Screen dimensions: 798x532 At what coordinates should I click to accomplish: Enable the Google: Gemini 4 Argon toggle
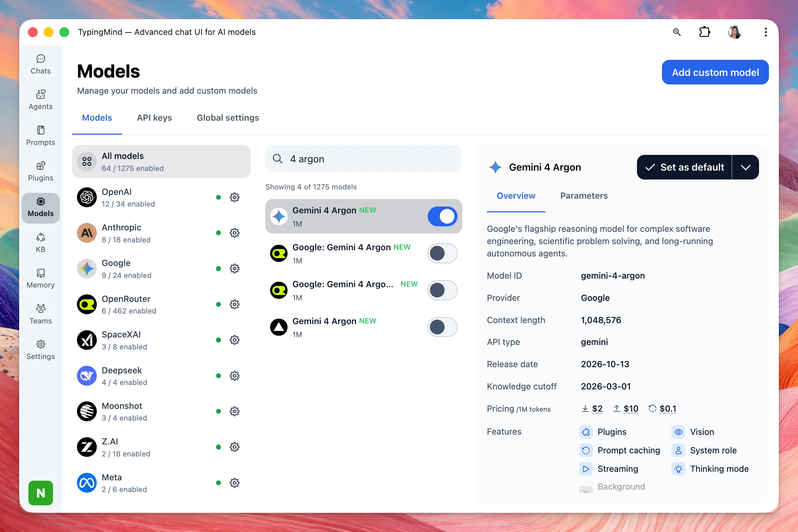(x=442, y=253)
